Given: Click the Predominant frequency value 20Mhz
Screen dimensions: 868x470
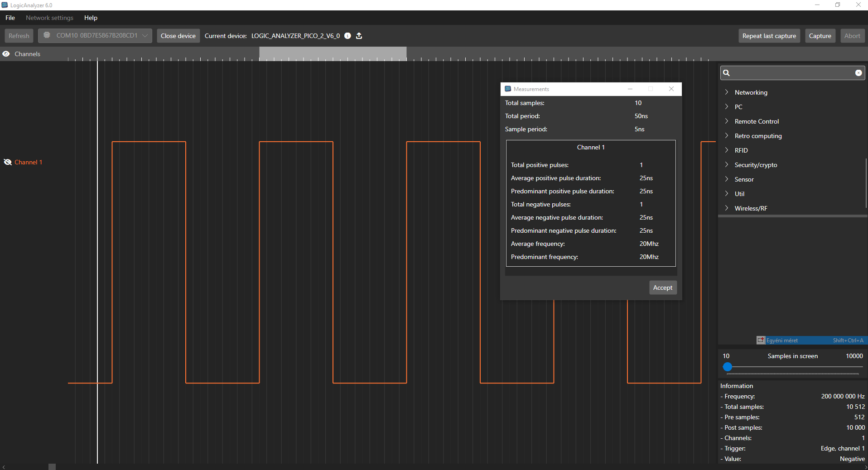Looking at the screenshot, I should pyautogui.click(x=649, y=257).
